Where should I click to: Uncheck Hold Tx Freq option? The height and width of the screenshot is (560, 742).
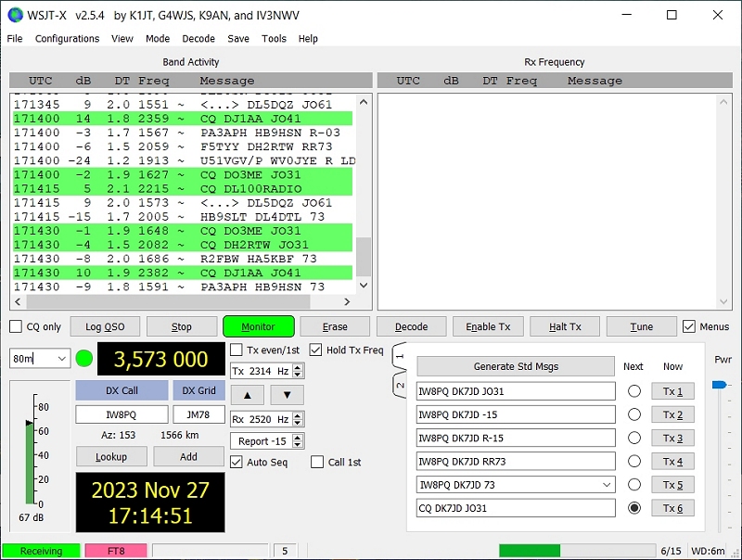click(316, 350)
